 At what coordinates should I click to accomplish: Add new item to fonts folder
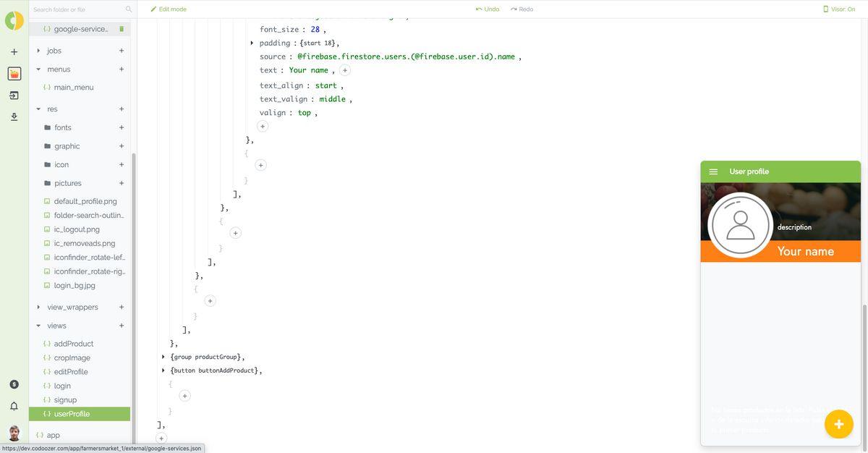(x=122, y=127)
